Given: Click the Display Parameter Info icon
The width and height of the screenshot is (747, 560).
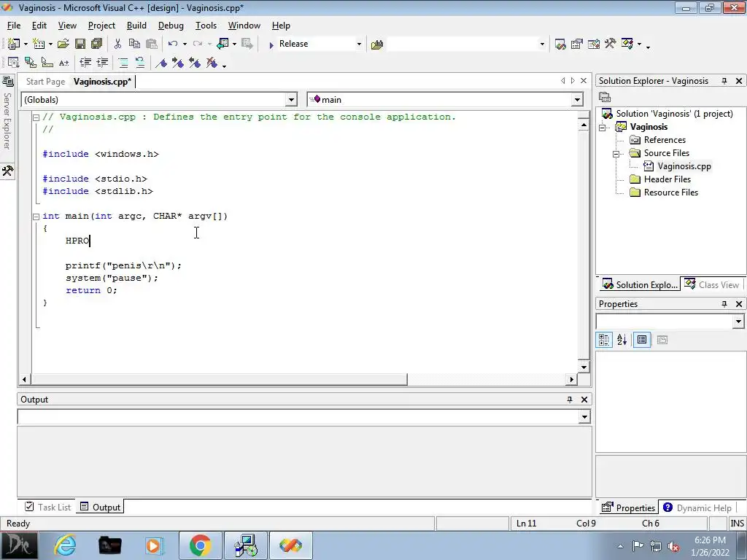Looking at the screenshot, I should coord(30,63).
